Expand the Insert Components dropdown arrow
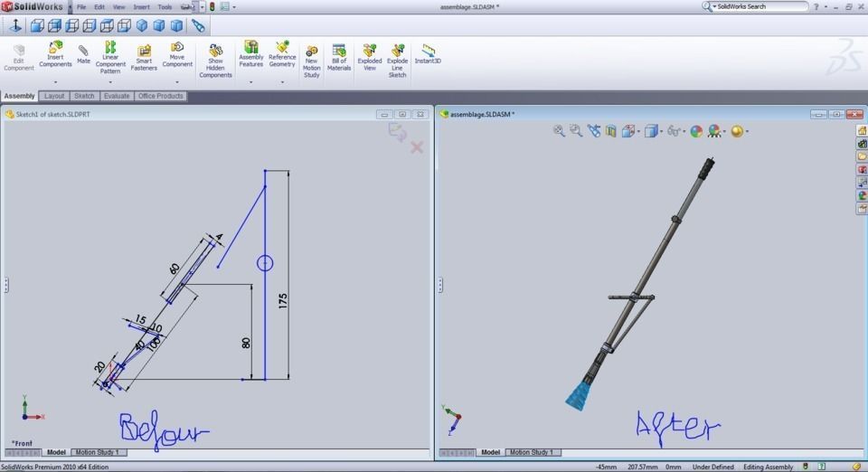This screenshot has height=472, width=868. pos(55,82)
